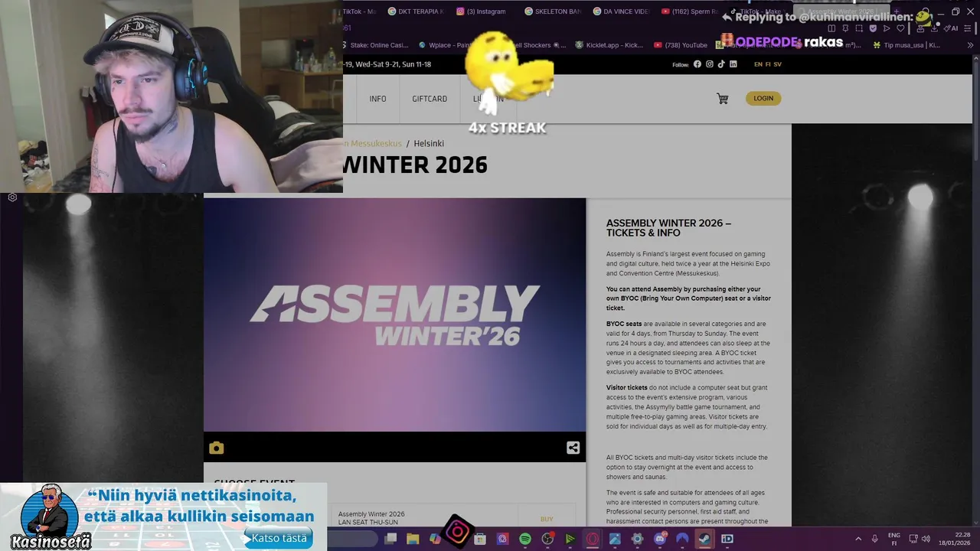
Task: Open the shopping cart icon
Action: coord(722,99)
